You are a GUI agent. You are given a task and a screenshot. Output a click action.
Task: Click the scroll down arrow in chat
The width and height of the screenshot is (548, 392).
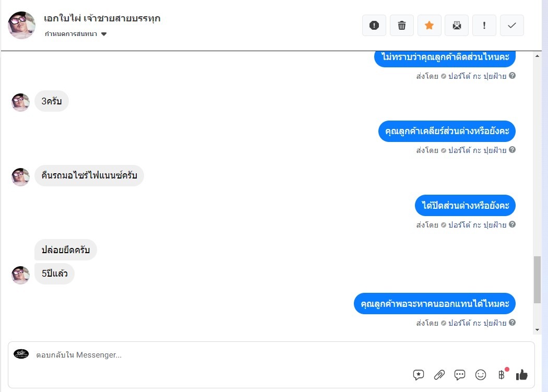537,330
